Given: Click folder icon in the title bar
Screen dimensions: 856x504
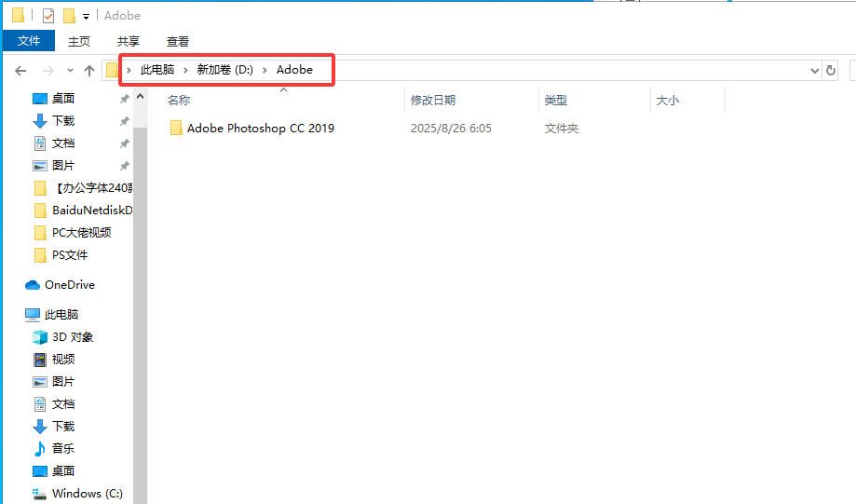Looking at the screenshot, I should pos(18,15).
